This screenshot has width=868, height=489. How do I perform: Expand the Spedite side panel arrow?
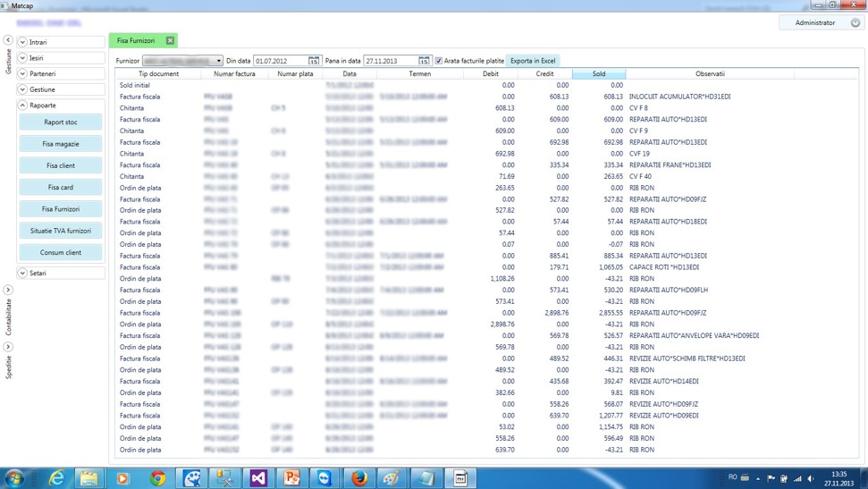tap(8, 347)
